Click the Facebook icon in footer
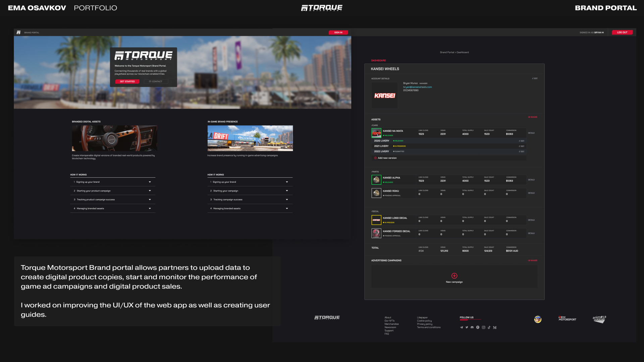Viewport: 644px width, 362px height. click(x=478, y=327)
